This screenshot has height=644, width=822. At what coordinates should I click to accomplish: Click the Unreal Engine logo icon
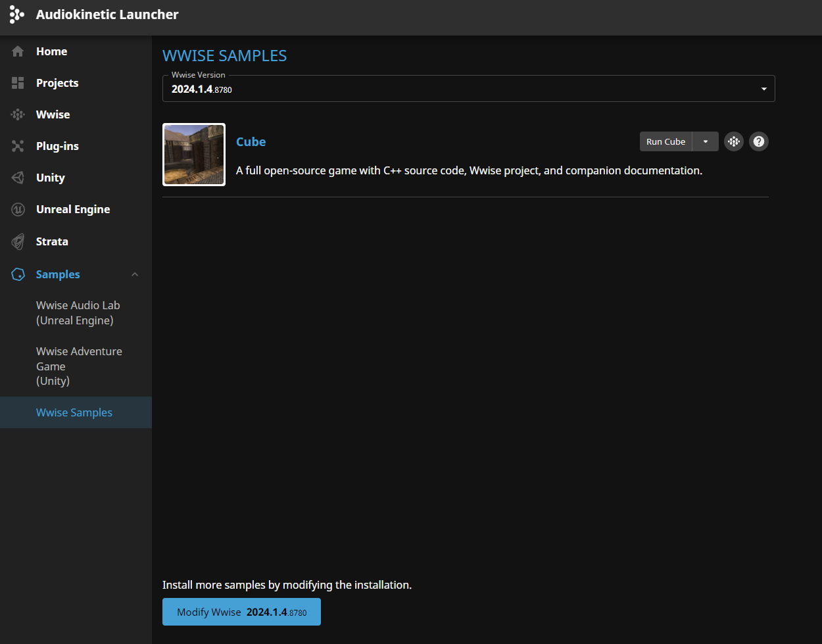pos(18,209)
